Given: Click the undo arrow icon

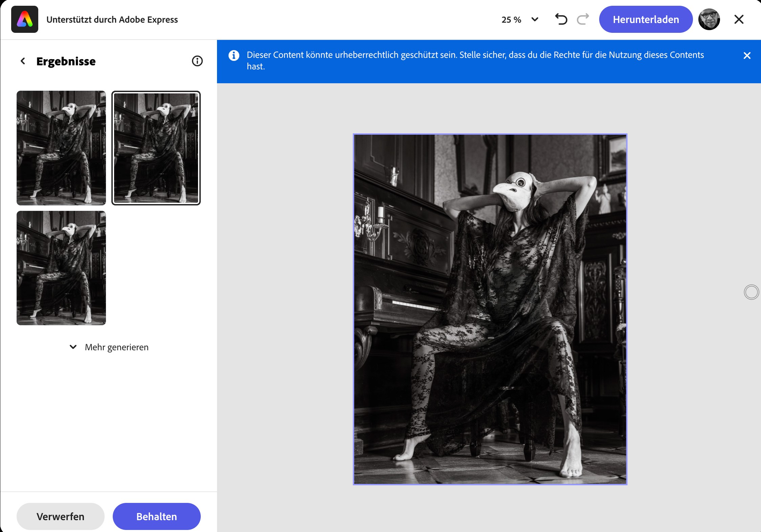Looking at the screenshot, I should [x=561, y=19].
